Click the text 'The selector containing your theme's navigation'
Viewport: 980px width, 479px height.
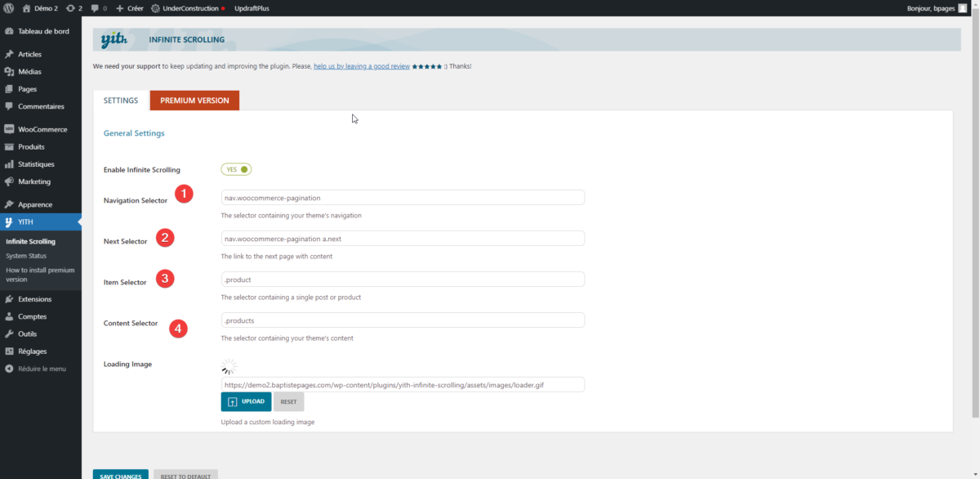click(x=292, y=216)
